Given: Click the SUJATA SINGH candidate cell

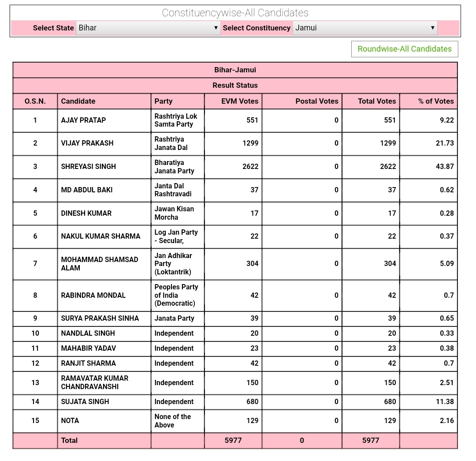Looking at the screenshot, I should [85, 402].
